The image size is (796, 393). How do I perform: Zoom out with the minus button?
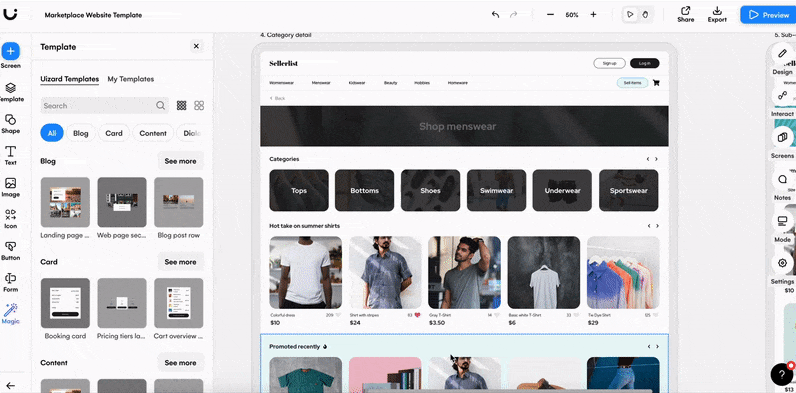(550, 15)
